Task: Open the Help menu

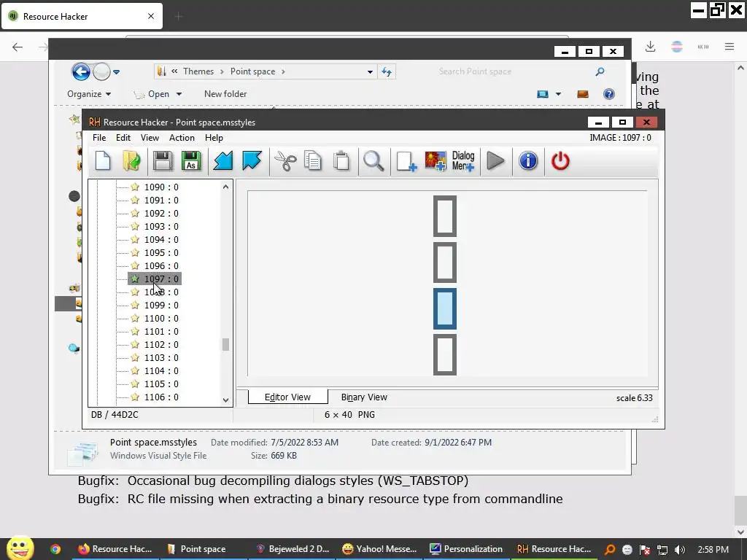Action: [x=214, y=138]
